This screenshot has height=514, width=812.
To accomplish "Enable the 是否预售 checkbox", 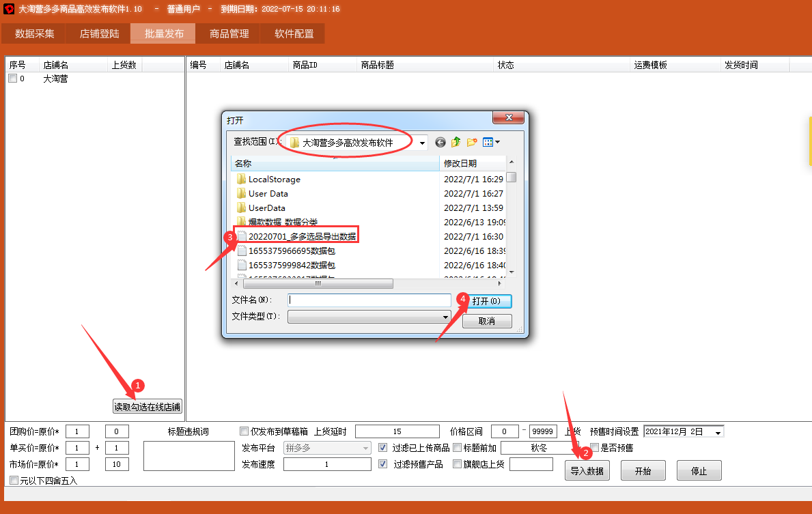I will pos(595,447).
